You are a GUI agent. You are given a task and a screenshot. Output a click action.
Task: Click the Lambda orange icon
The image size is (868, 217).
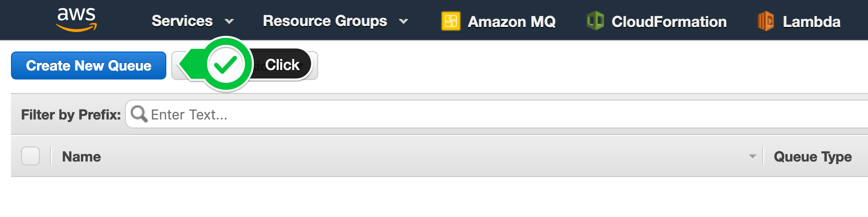click(x=766, y=21)
